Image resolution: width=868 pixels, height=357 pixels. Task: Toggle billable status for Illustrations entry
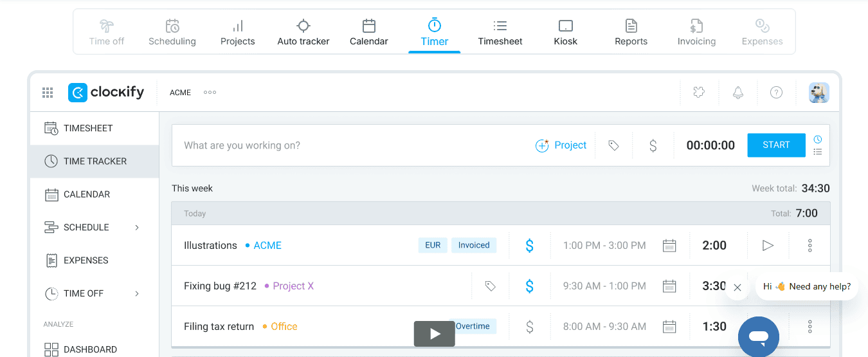529,245
